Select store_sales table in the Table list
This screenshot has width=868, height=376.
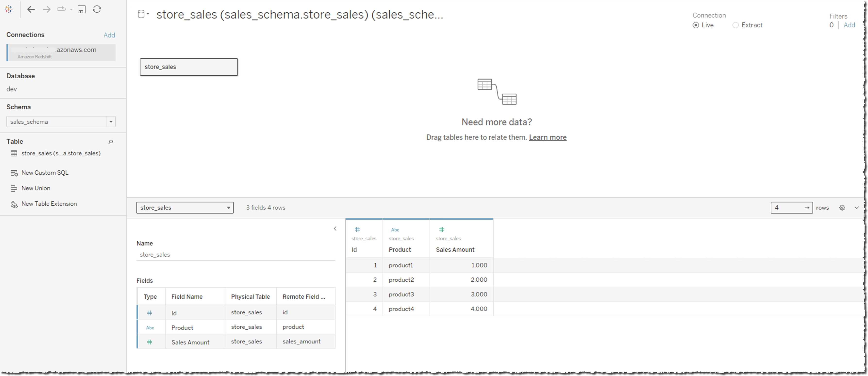click(61, 153)
